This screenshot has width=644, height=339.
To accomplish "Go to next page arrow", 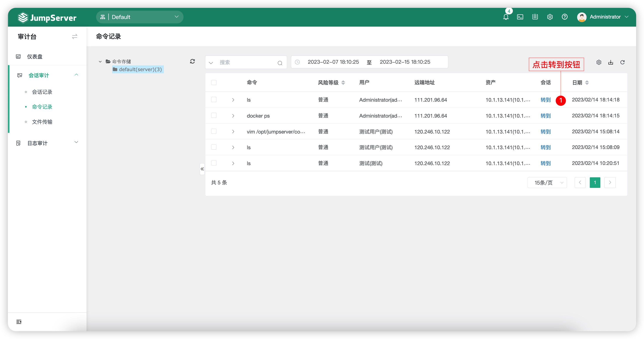I will 610,183.
